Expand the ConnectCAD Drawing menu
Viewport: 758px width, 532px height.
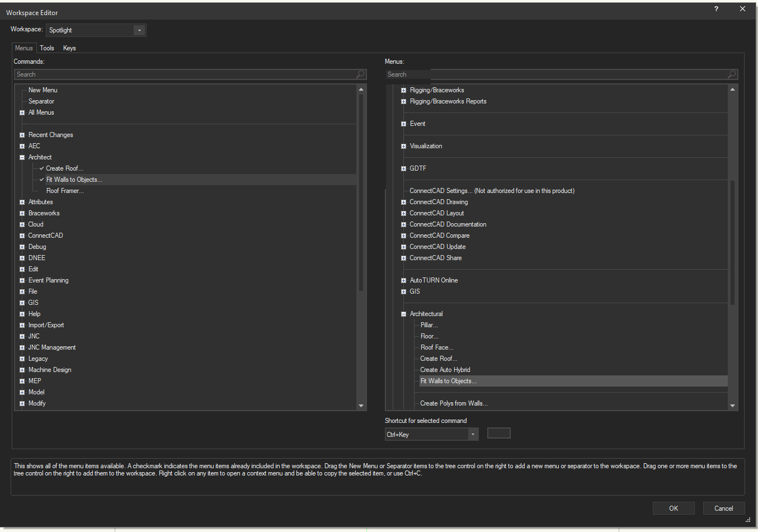pos(403,202)
